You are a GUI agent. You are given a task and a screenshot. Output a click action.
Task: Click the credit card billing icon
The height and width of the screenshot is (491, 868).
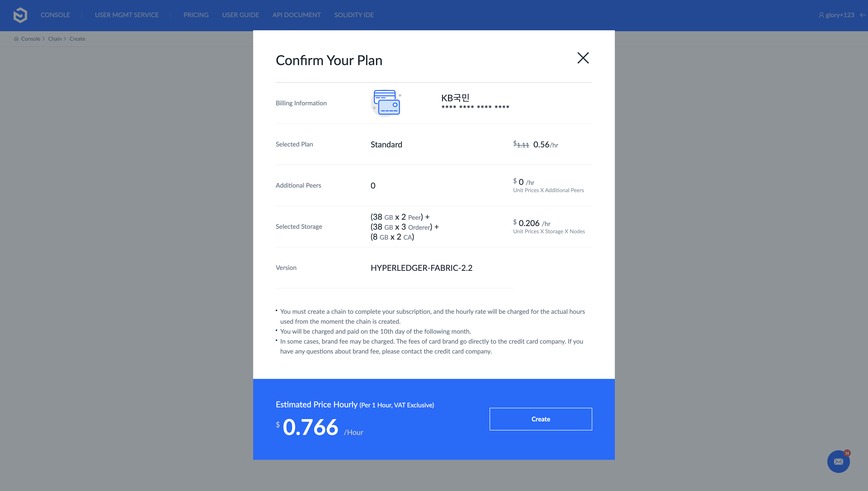pos(386,102)
